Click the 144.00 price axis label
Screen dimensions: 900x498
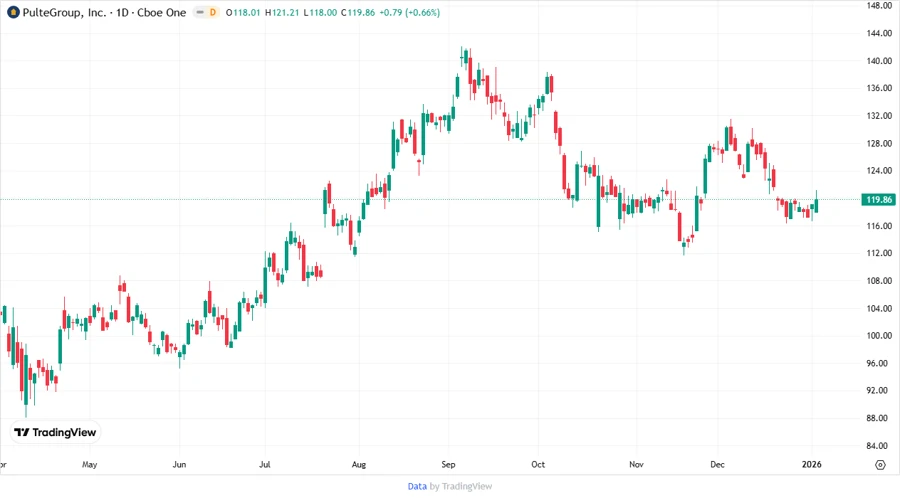point(879,33)
